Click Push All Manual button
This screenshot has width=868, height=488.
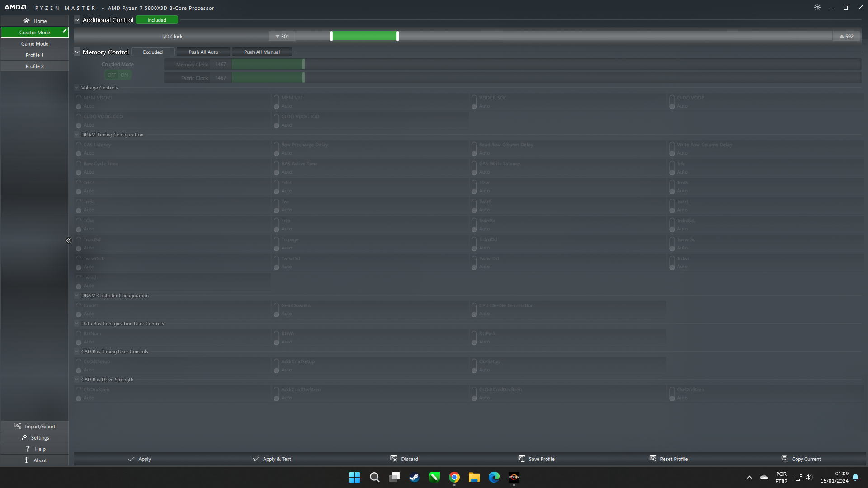pyautogui.click(x=262, y=52)
